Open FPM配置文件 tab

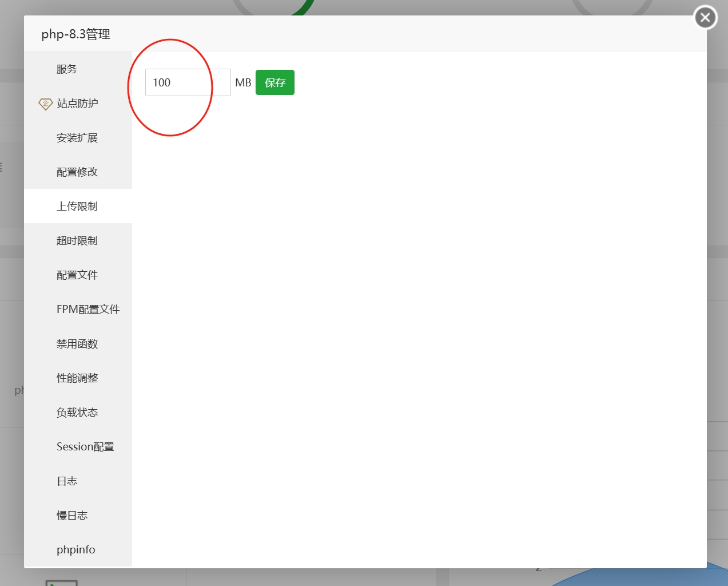[78, 309]
